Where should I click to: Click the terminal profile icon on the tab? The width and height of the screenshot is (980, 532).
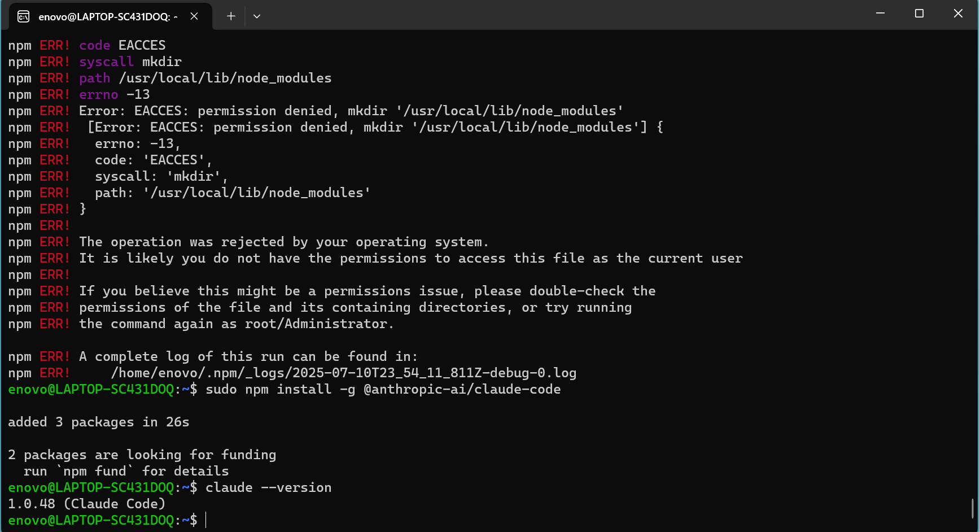(x=23, y=16)
